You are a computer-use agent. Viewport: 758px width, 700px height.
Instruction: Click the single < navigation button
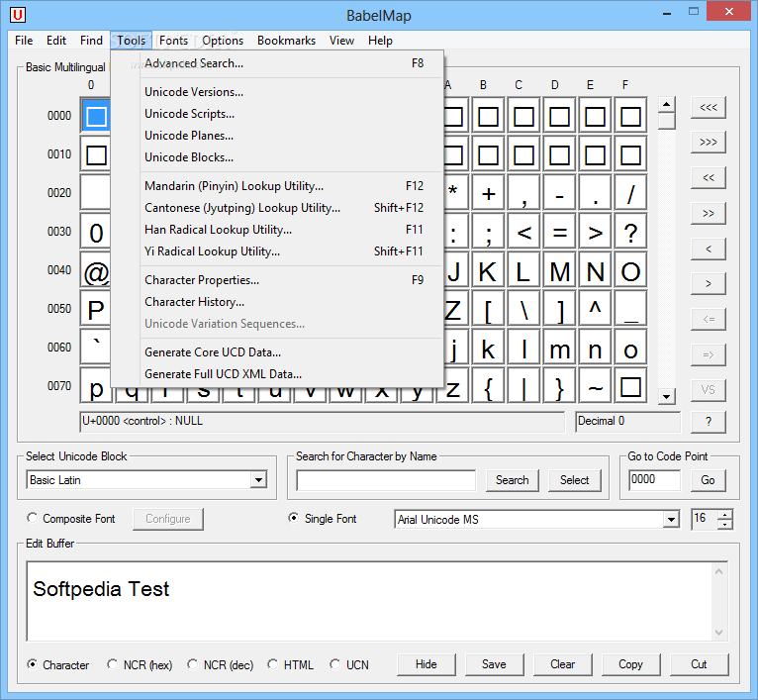709,249
